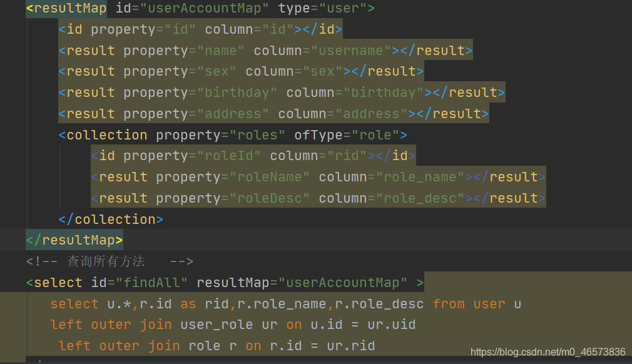
Task: Select the id value "findAll"
Action: [151, 283]
